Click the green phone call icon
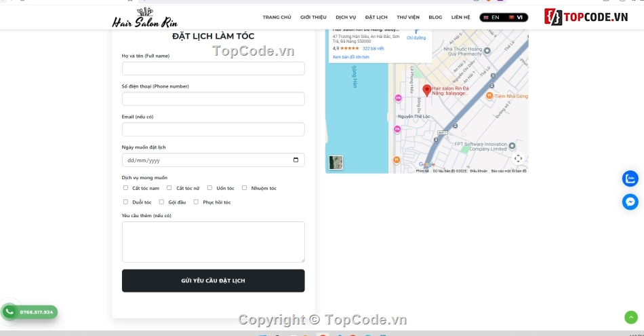This screenshot has height=336, width=644. (9, 312)
